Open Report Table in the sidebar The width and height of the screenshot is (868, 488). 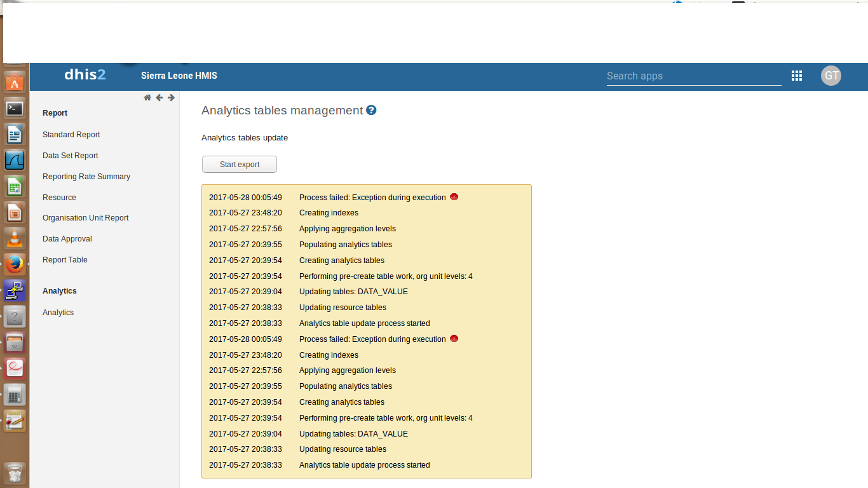[65, 260]
